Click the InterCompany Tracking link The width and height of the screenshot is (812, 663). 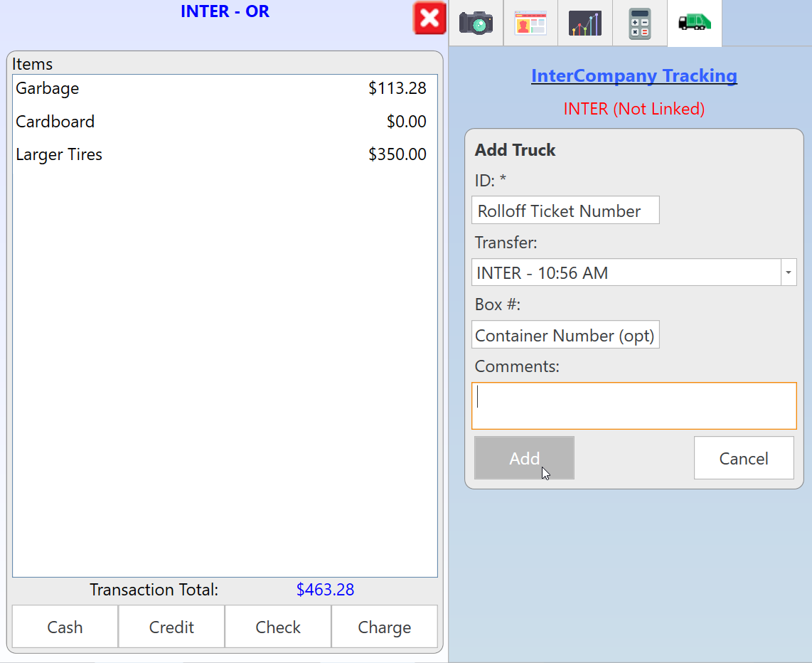(634, 75)
